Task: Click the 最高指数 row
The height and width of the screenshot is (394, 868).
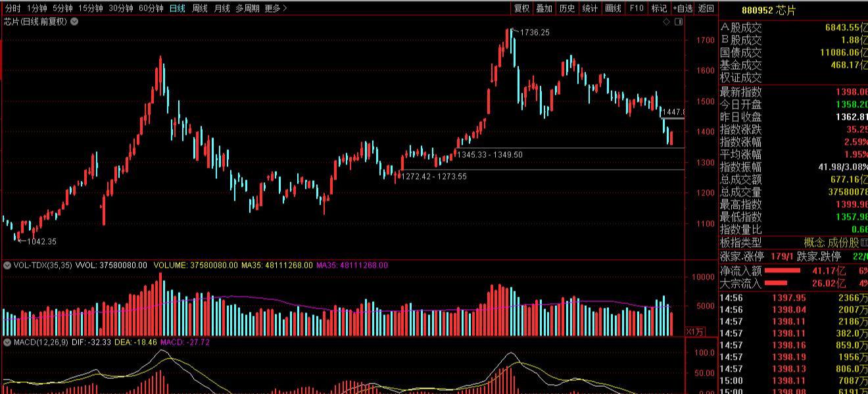Action: (794, 204)
